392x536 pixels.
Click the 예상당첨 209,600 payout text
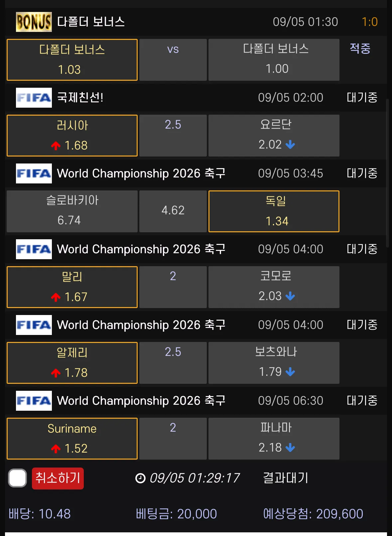point(313,514)
